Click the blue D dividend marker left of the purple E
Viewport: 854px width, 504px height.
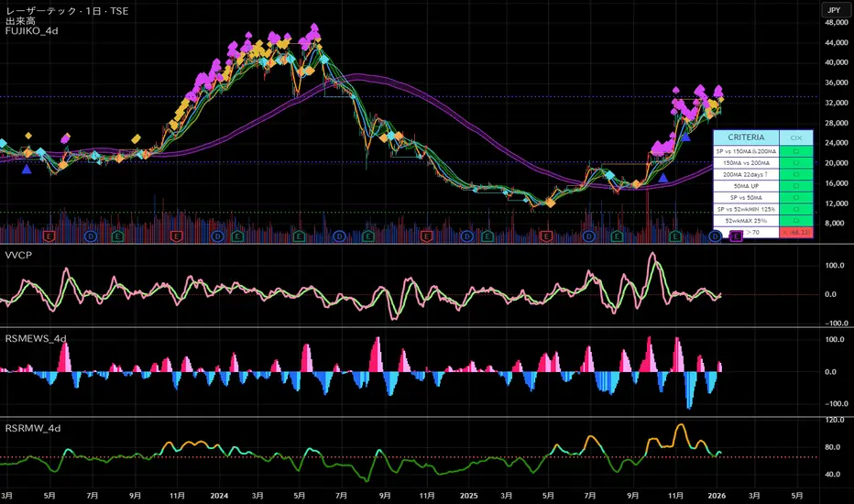716,236
